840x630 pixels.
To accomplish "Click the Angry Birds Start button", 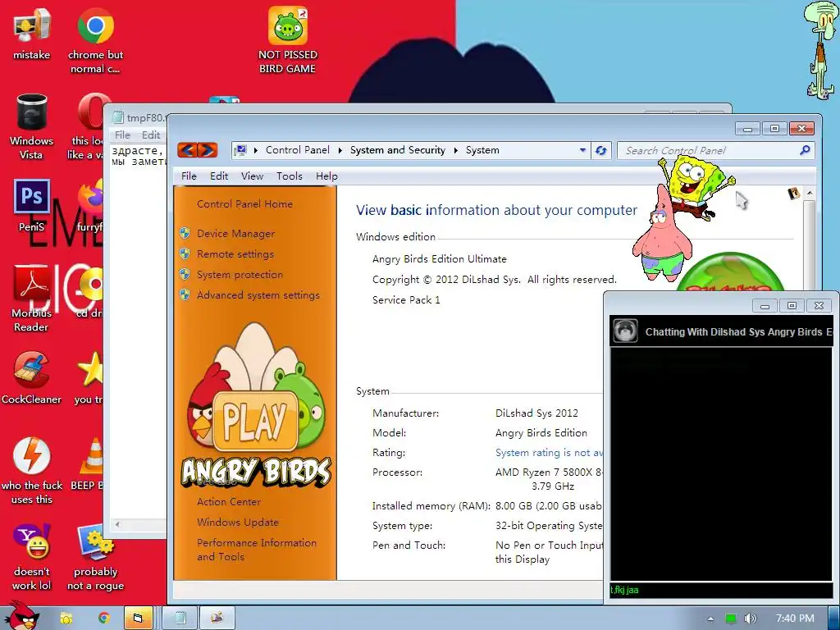I will point(21,616).
